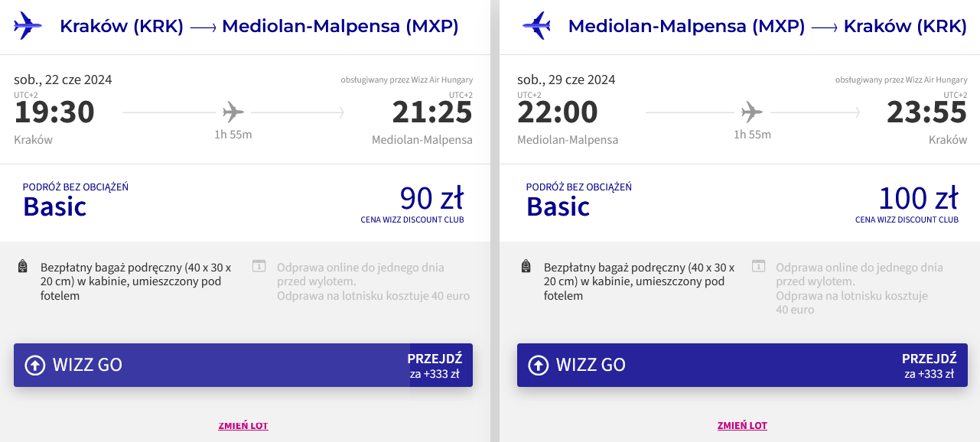The height and width of the screenshot is (442, 980).
Task: Click the Basic fare label for return flight
Action: [558, 206]
